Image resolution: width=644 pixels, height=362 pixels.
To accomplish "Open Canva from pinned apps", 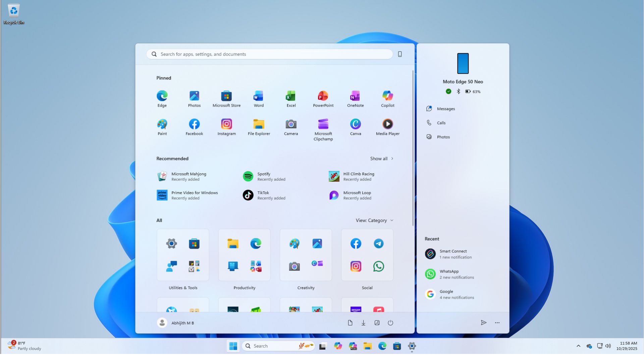I will click(355, 124).
